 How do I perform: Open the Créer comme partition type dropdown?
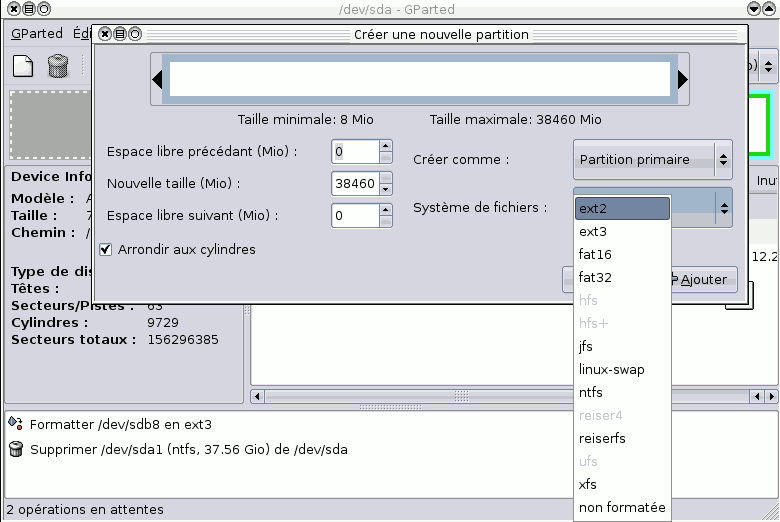coord(652,159)
